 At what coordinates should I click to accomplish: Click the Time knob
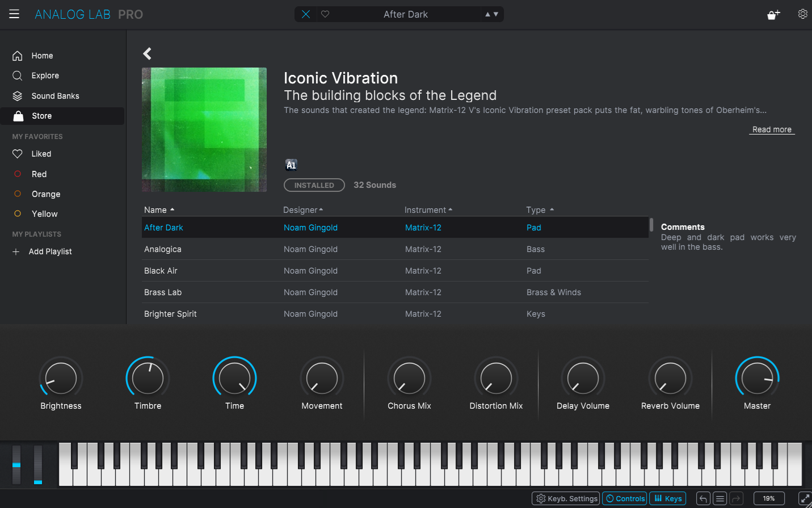coord(234,378)
